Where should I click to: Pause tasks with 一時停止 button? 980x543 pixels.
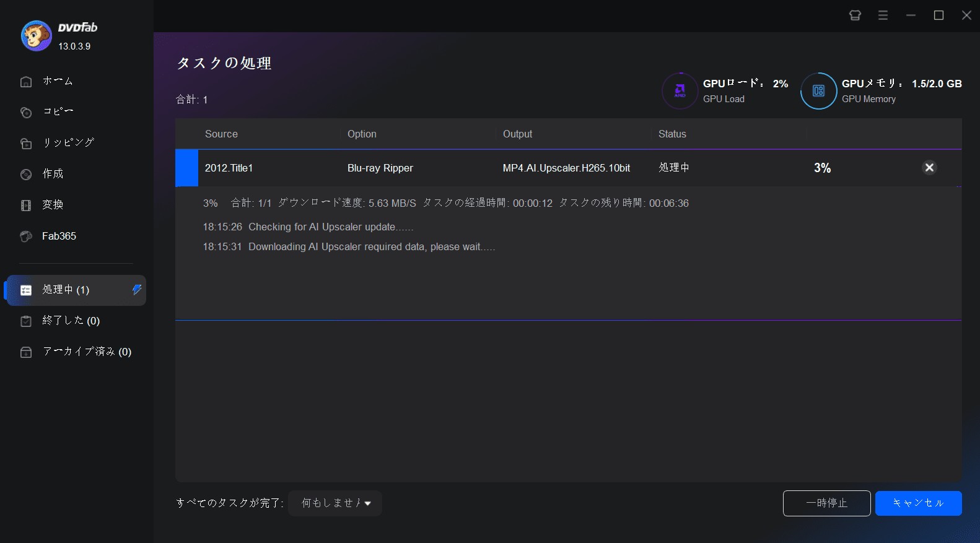coord(827,503)
